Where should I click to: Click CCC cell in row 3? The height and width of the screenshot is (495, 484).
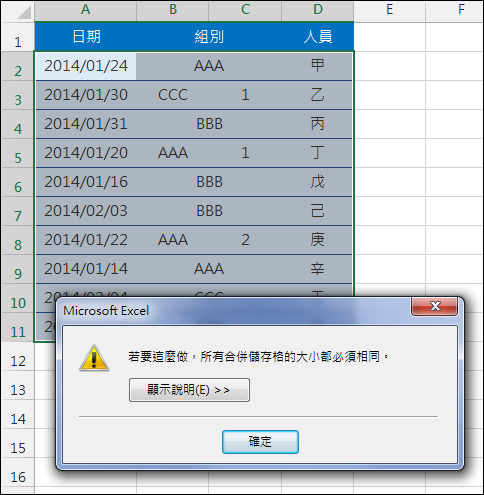point(173,95)
